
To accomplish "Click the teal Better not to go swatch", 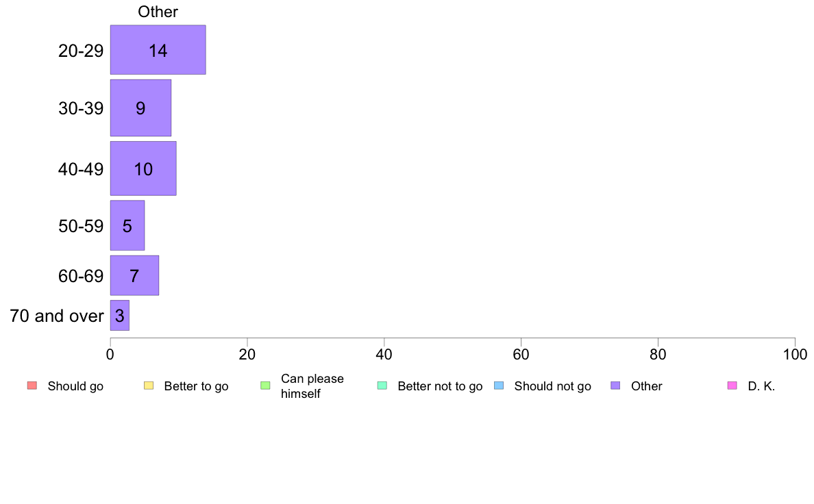I will [x=382, y=386].
